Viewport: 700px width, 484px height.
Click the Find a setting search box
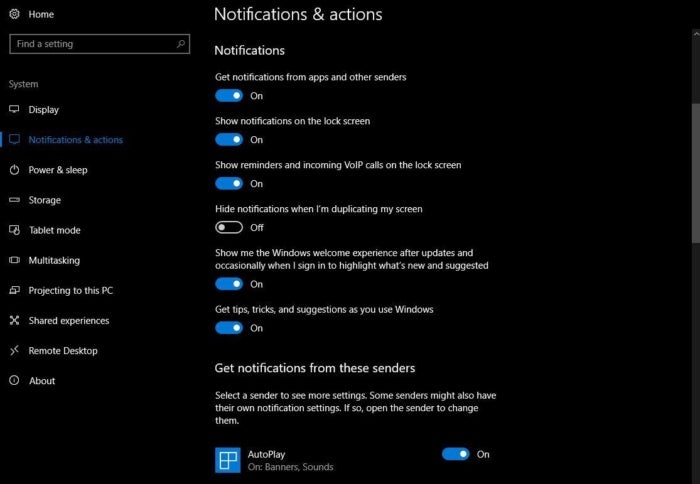[x=100, y=44]
